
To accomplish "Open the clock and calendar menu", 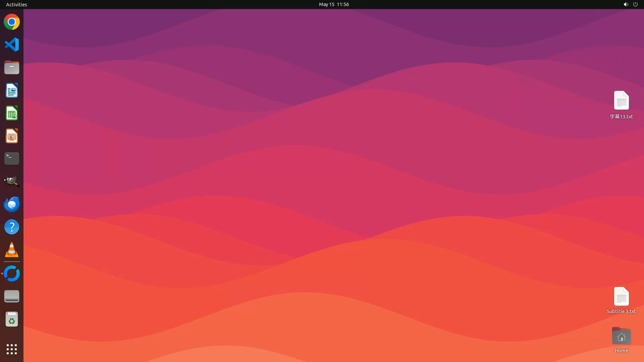I will coord(333,4).
